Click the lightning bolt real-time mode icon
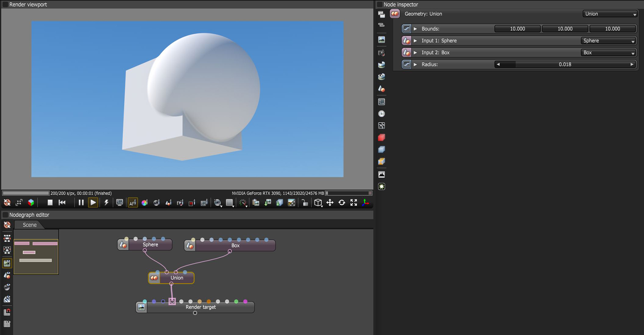 [x=106, y=203]
